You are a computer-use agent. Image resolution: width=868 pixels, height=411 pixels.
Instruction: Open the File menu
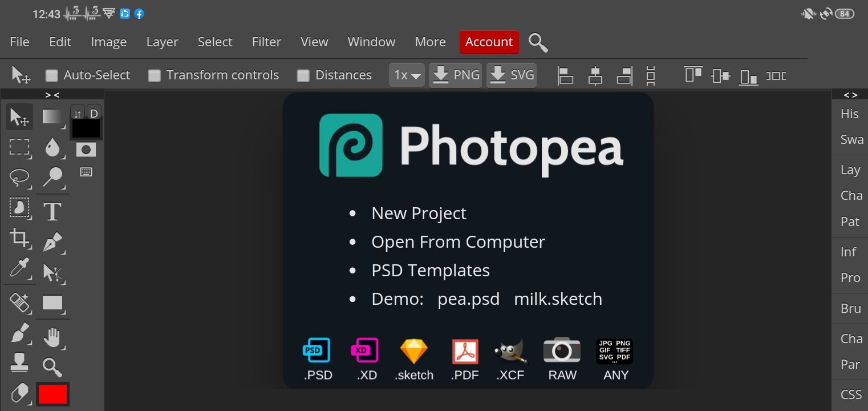tap(19, 42)
